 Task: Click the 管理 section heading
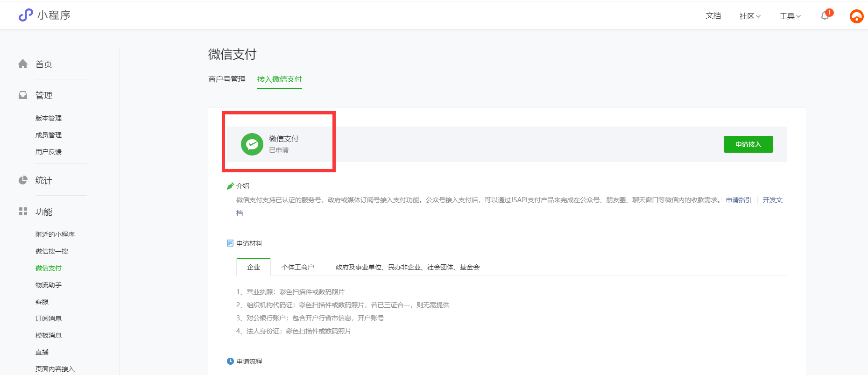pos(44,95)
